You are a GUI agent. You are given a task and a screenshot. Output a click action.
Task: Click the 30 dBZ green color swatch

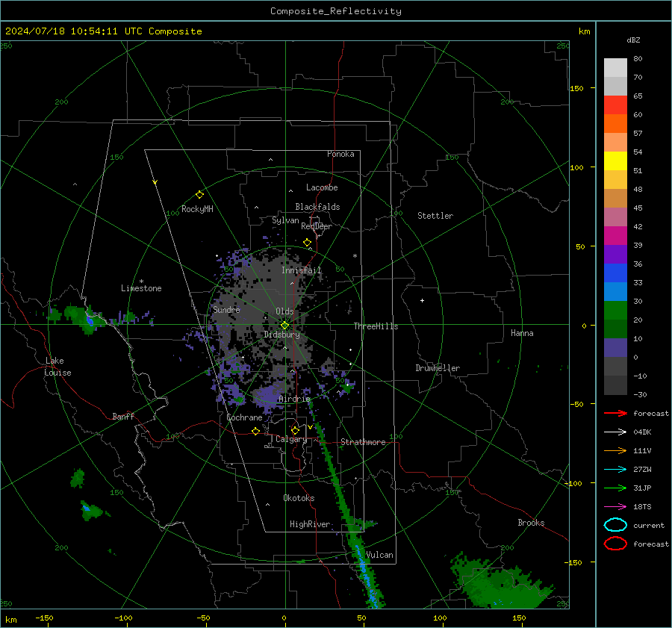(x=615, y=310)
